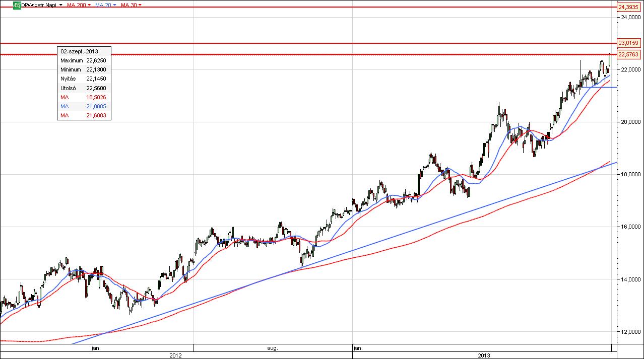This screenshot has height=359, width=644.
Task: Click the 16,0000 price axis label
Action: pos(630,227)
